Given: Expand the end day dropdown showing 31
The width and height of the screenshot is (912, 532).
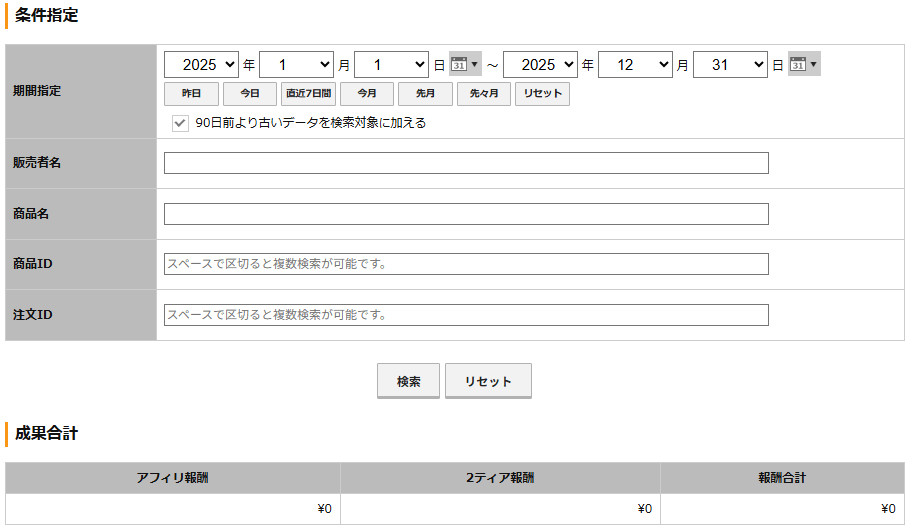Looking at the screenshot, I should pos(730,65).
